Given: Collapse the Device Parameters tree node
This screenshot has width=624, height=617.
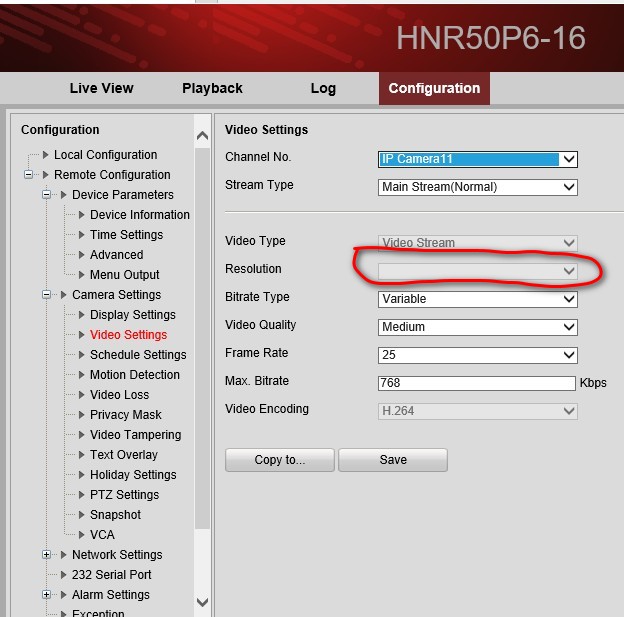Looking at the screenshot, I should click(x=47, y=195).
